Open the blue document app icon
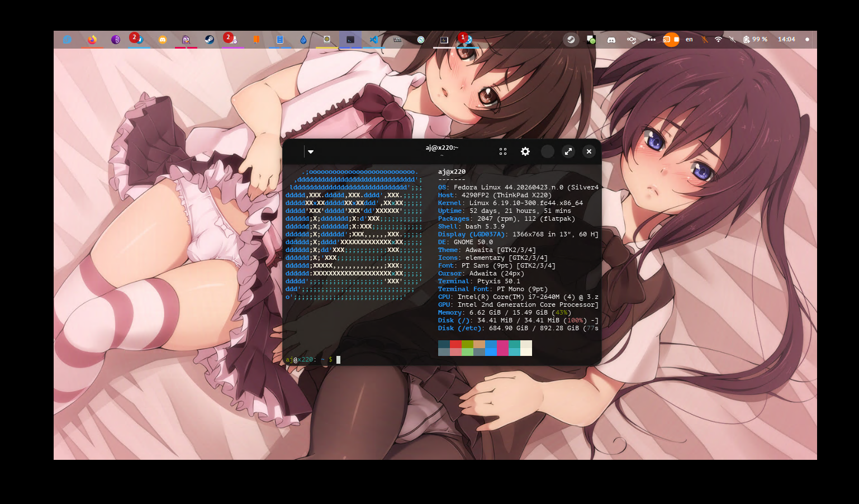The height and width of the screenshot is (504, 859). [x=280, y=40]
